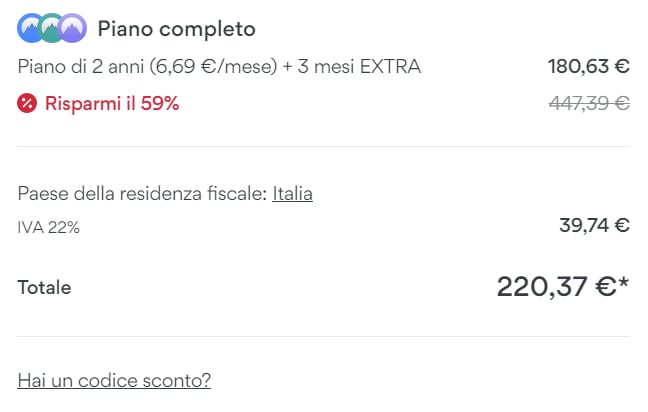This screenshot has height=412, width=648.
Task: Click the teal middle product logo icon
Action: pos(51,29)
